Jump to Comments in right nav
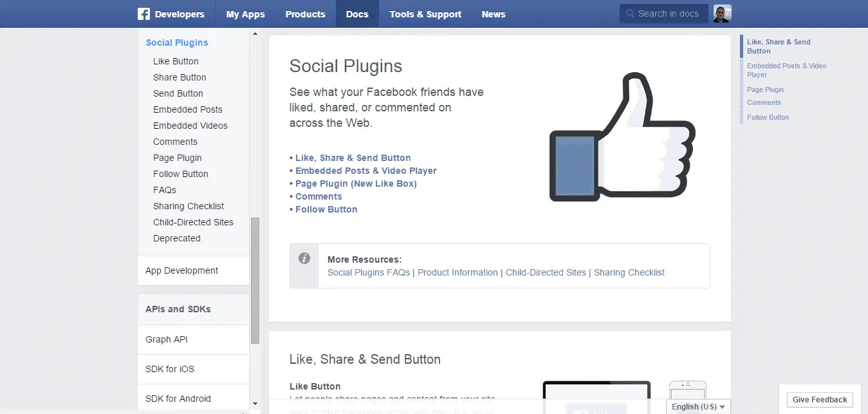Viewport: 868px width, 414px height. [764, 102]
